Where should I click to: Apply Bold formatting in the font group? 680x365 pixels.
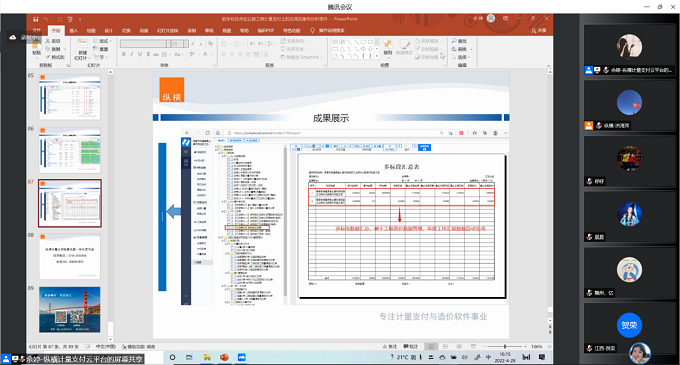[x=124, y=54]
